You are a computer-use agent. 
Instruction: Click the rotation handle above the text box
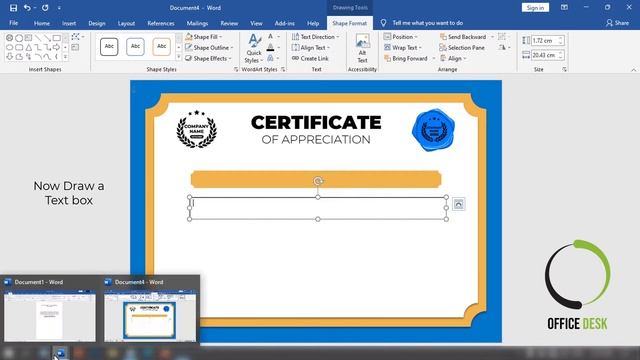point(318,181)
